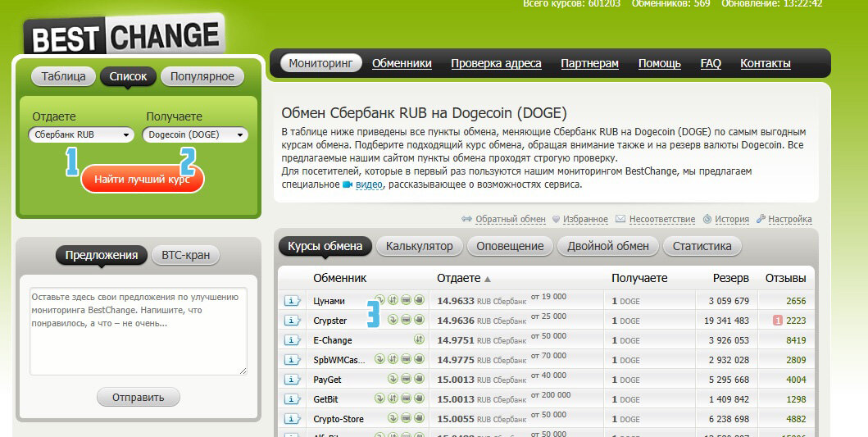Switch to the Оповещение tab

coord(510,246)
